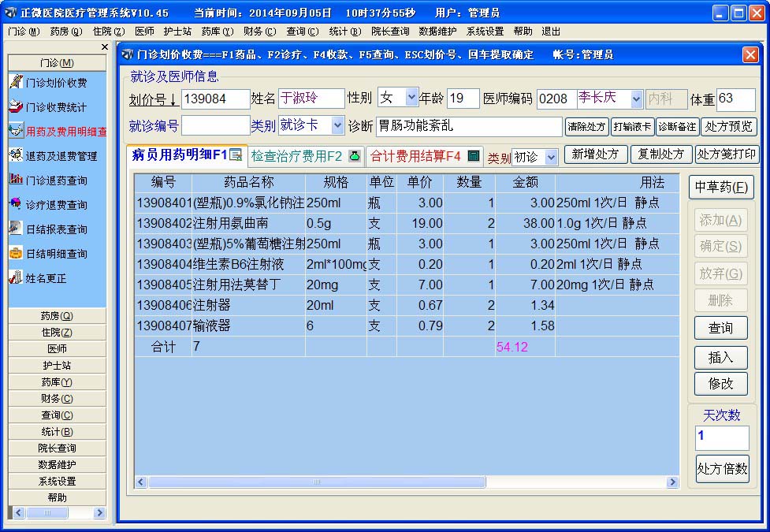The width and height of the screenshot is (770, 532).
Task: Open 日结报表查询 sidebar icon
Action: click(16, 229)
